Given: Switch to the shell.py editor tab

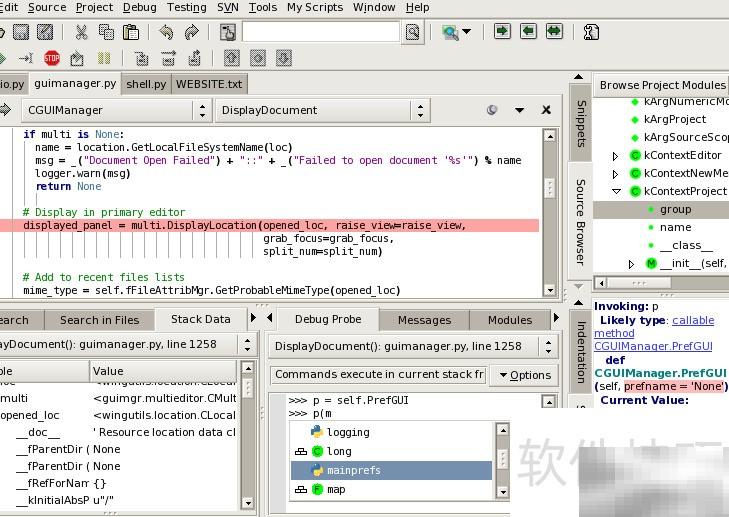Looking at the screenshot, I should pos(145,84).
